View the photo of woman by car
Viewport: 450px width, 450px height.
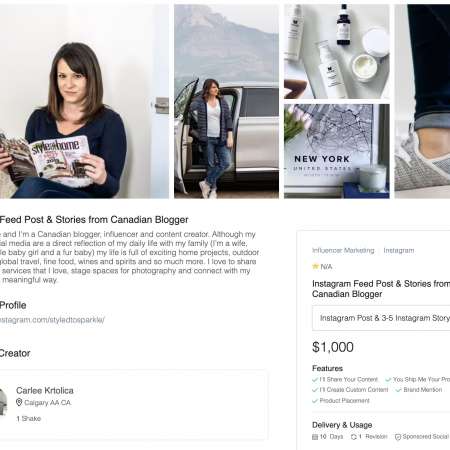(226, 101)
